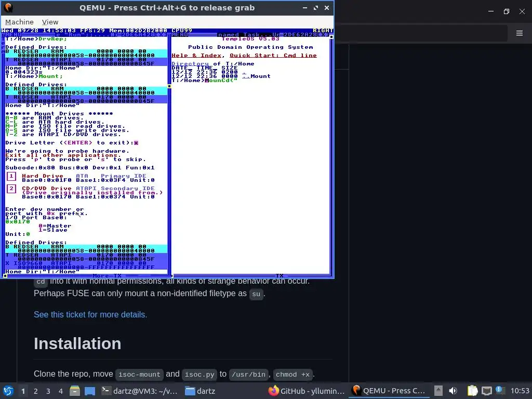
Task: Click the Drive Letter prompt line
Action: pyautogui.click(x=72, y=143)
